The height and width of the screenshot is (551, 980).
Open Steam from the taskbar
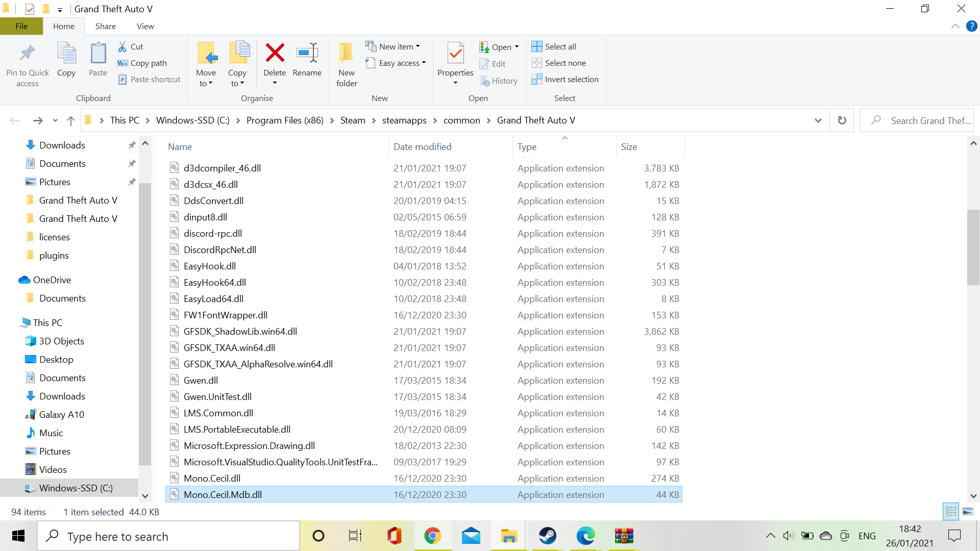point(547,536)
